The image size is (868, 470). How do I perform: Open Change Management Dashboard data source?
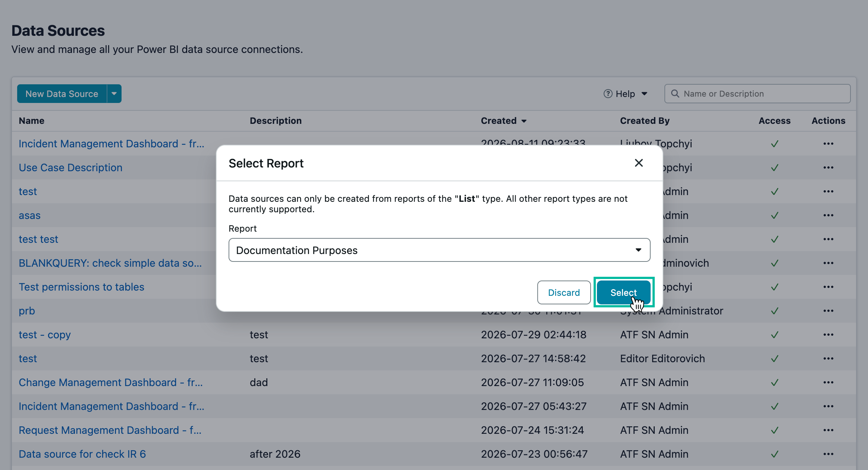[111, 382]
